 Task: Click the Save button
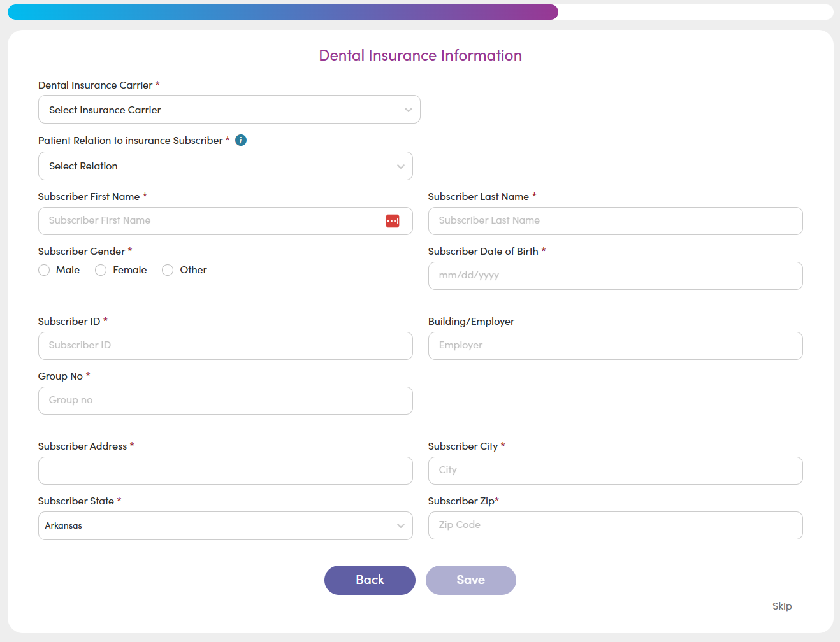[x=471, y=580]
